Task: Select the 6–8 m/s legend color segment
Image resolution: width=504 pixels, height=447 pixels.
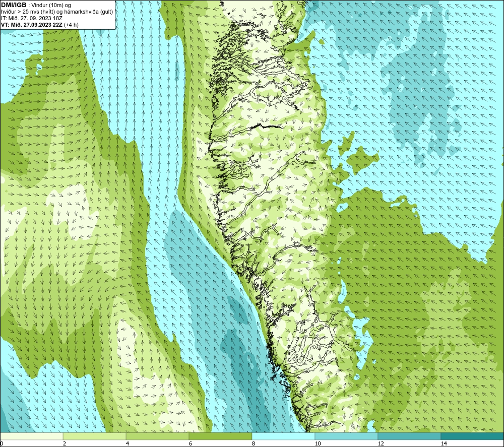Action: point(221,436)
